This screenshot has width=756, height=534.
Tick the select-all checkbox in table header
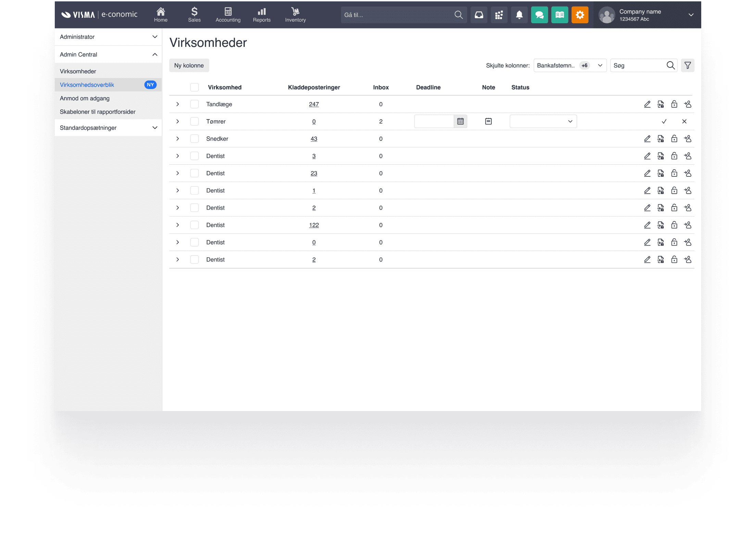pos(194,87)
